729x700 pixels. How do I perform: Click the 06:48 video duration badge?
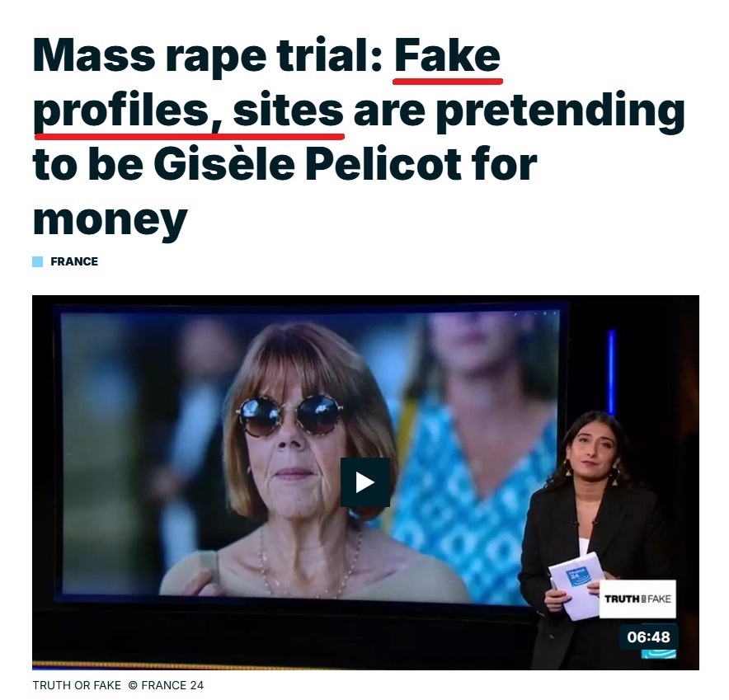coord(648,637)
